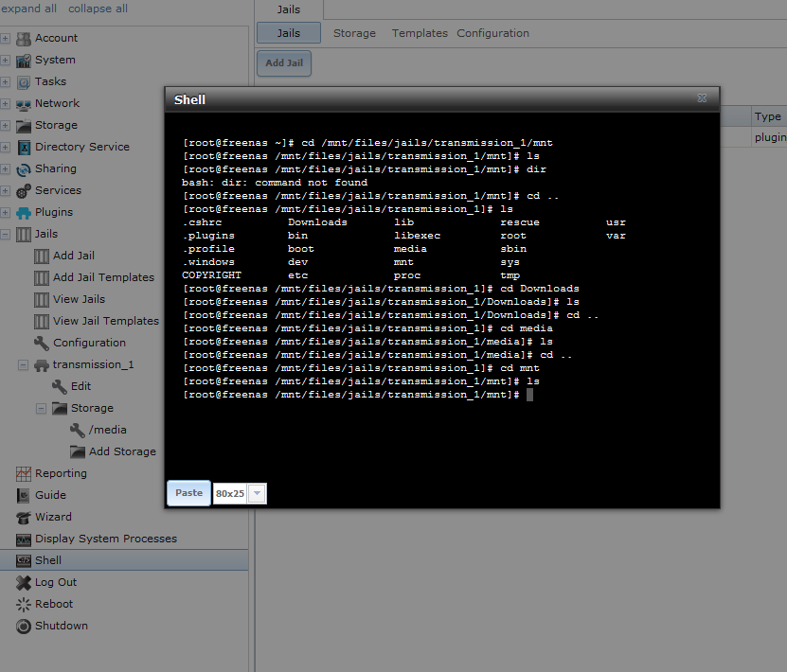This screenshot has width=787, height=672.
Task: Click the collapse all link
Action: pos(98,9)
